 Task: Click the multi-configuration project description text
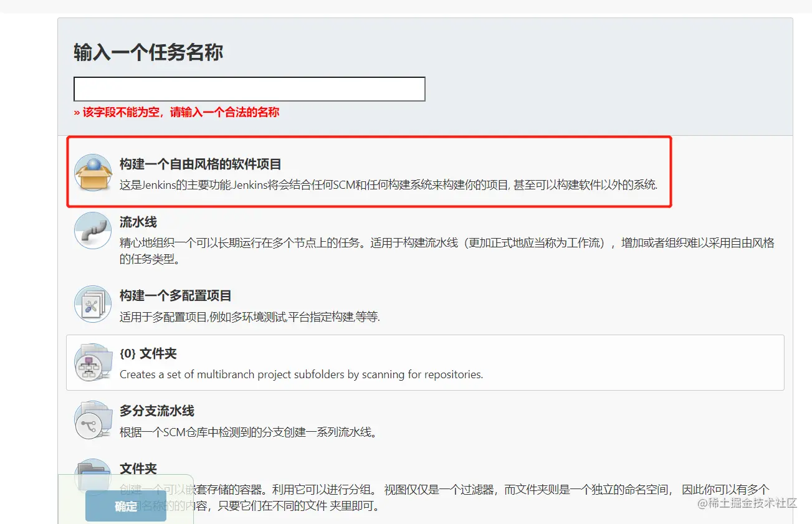tap(250, 317)
